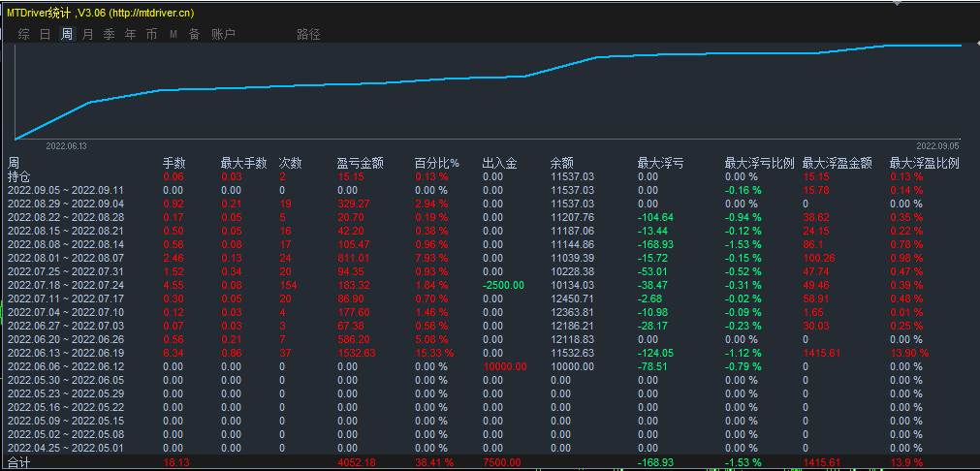Click the 15.33 % percentage cell
Viewport: 980px width, 471px height.
[434, 353]
